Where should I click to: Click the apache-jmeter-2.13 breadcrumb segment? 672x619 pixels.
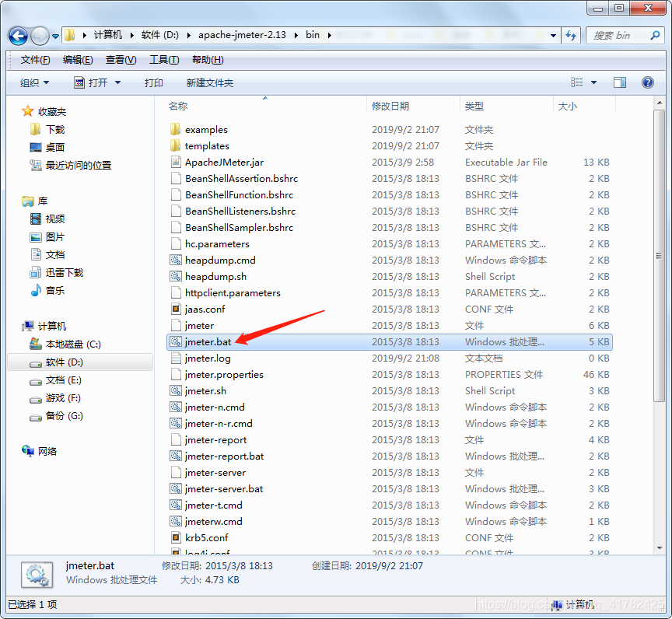click(x=242, y=35)
